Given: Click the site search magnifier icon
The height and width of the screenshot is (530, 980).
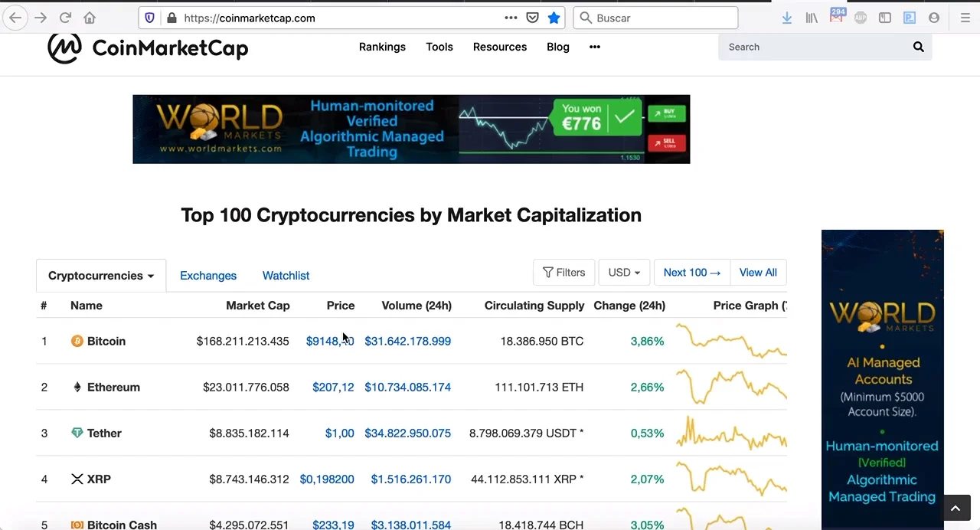Looking at the screenshot, I should (918, 47).
